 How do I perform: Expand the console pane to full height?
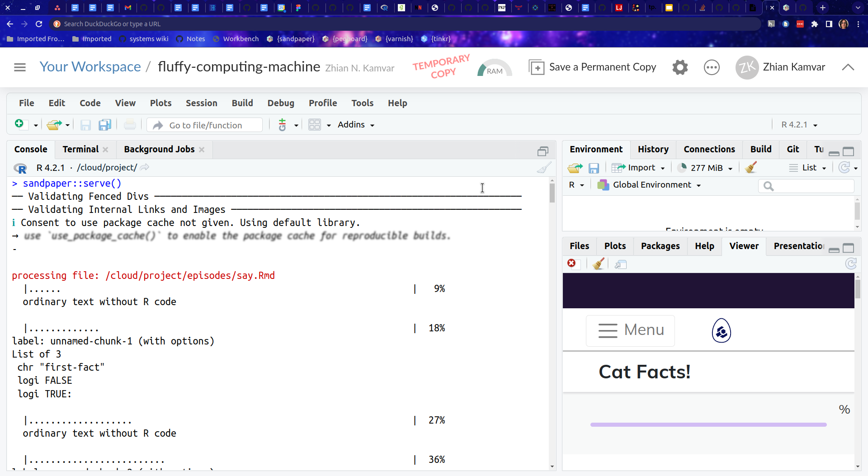tap(543, 151)
